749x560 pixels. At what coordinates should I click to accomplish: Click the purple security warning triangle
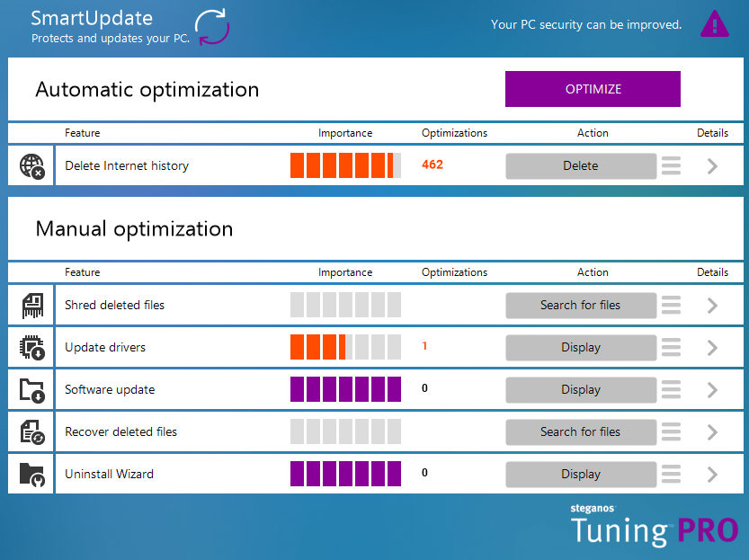(715, 24)
